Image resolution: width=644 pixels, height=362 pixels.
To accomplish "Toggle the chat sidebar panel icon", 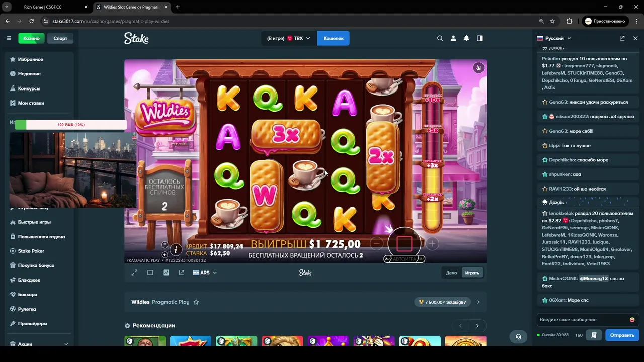I will click(x=480, y=38).
